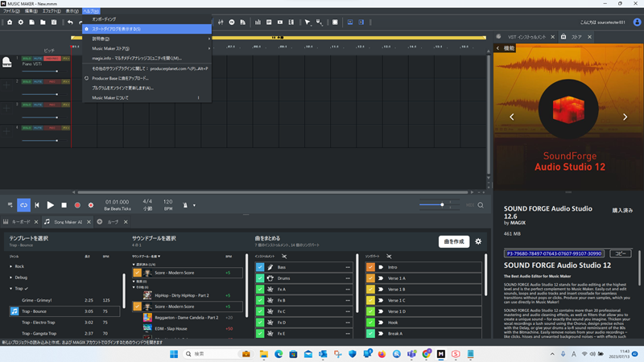Show previous store banner with left arrow

point(512,117)
